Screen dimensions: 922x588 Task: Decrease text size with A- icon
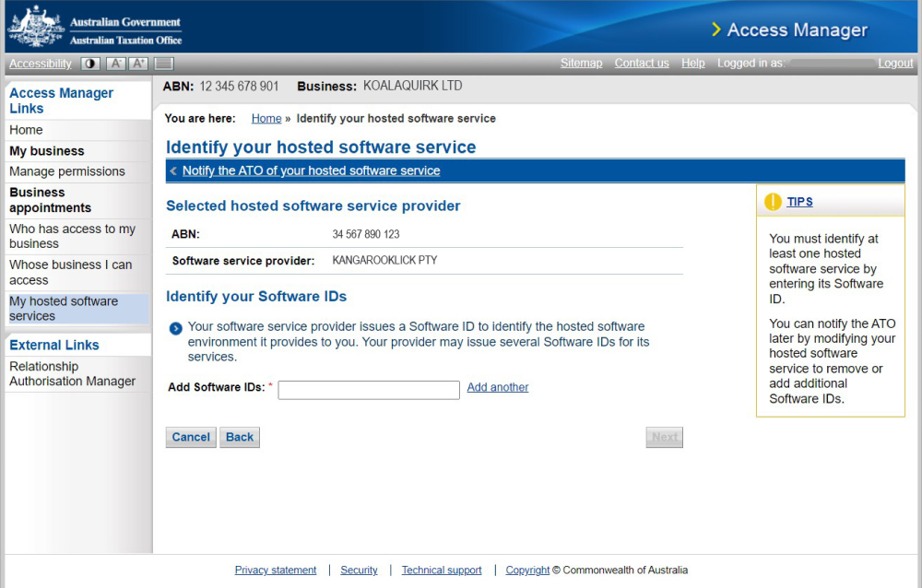pos(116,64)
